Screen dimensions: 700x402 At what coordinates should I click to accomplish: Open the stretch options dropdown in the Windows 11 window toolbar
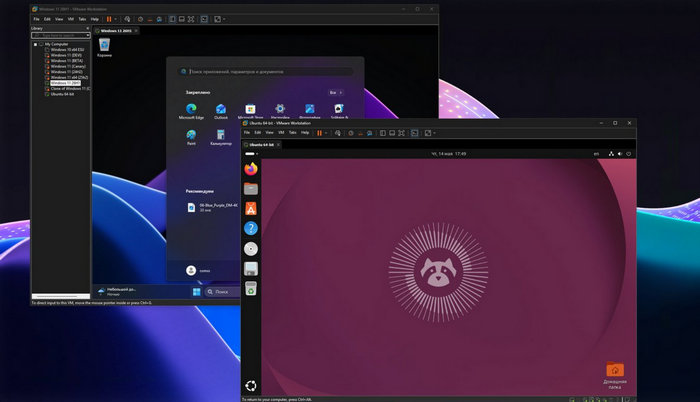coord(224,19)
